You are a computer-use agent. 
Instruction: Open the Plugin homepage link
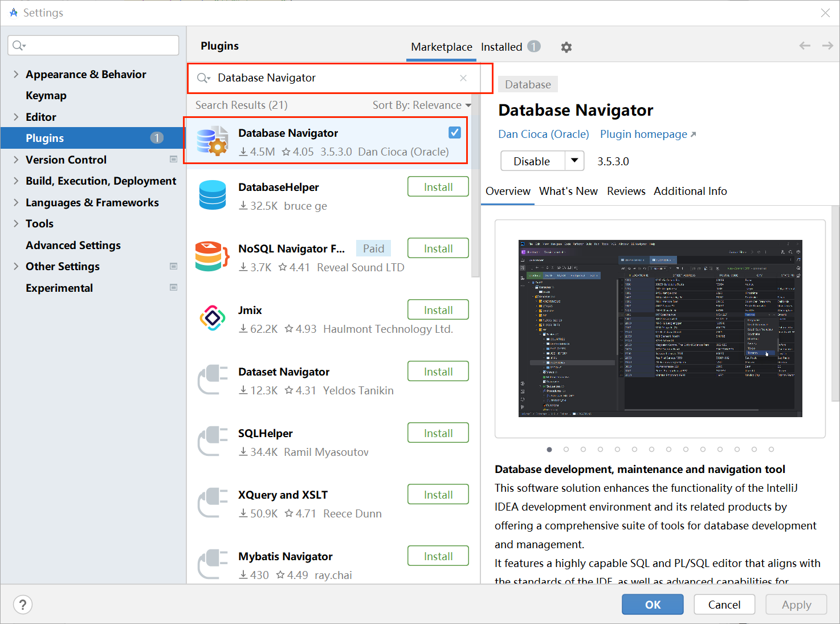point(648,134)
